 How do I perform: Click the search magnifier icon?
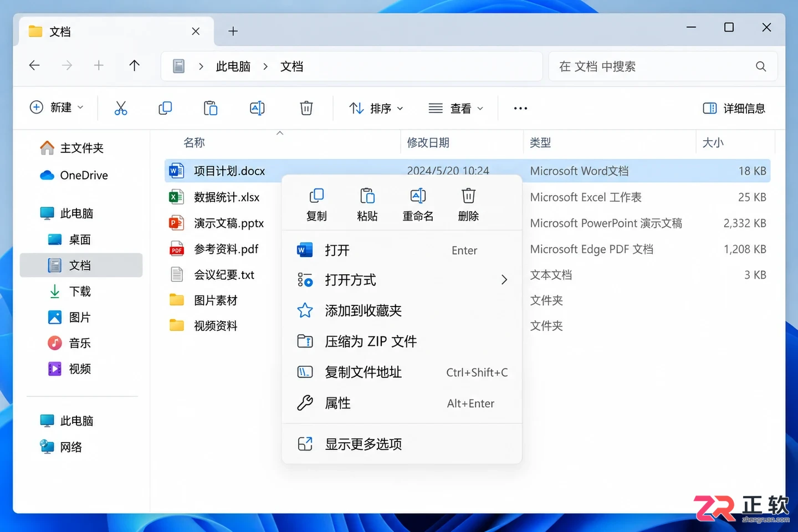pyautogui.click(x=761, y=66)
